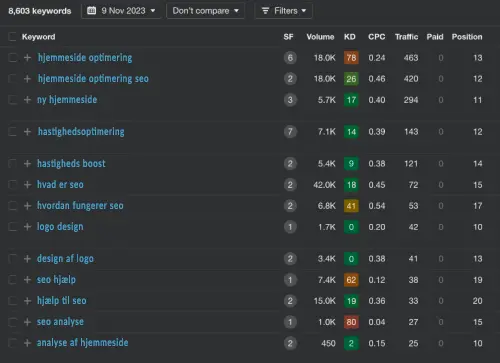
Task: Open the design af logo keyword link
Action: pos(65,259)
